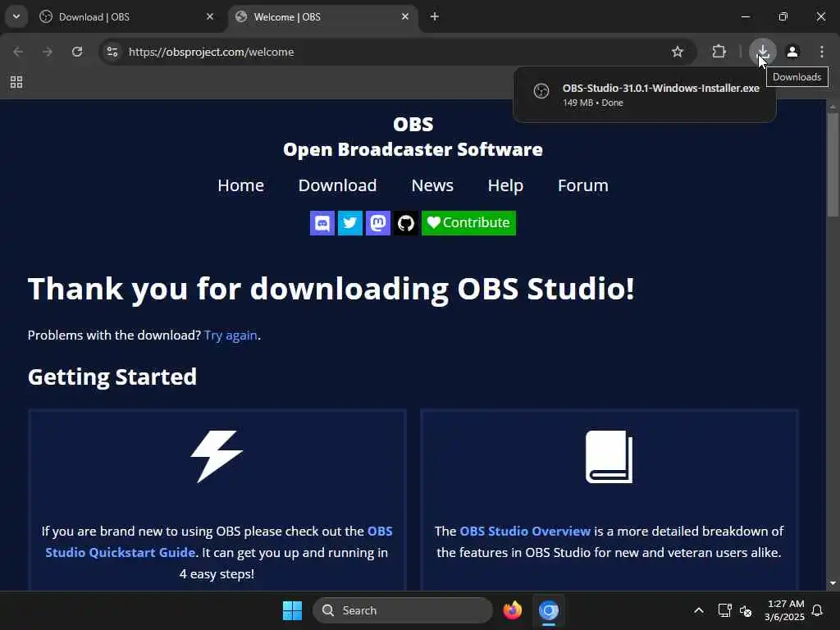Click the muted volume tray icon
Screen dimensions: 840x630
(746, 610)
